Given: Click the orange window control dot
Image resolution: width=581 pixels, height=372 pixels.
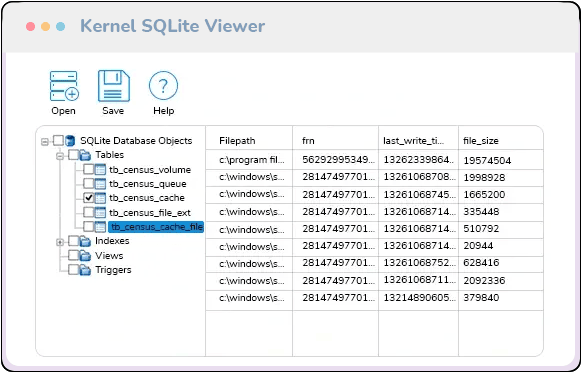Looking at the screenshot, I should [x=46, y=26].
